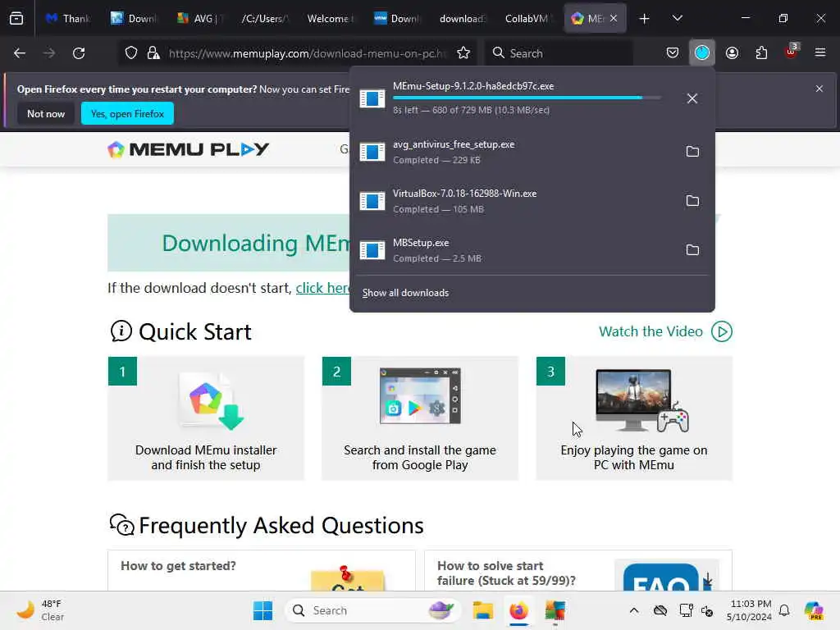Open the Firefox View tab icon
The width and height of the screenshot is (840, 630).
[x=16, y=18]
